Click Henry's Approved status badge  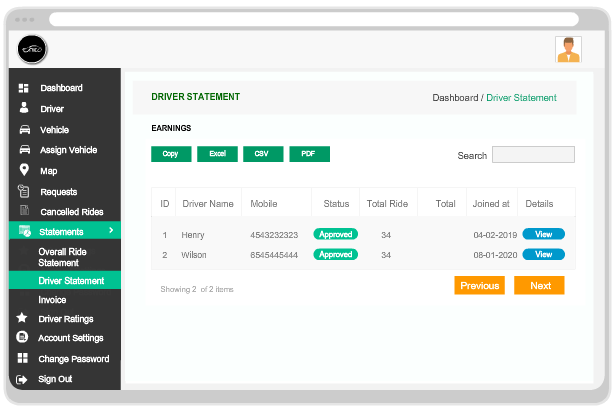(335, 234)
